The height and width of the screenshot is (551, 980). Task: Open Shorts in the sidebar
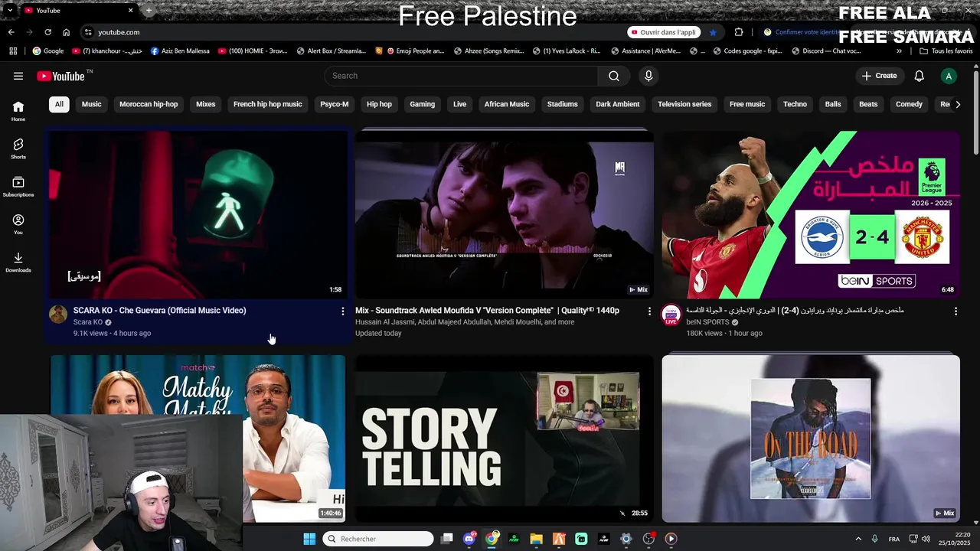coord(18,148)
